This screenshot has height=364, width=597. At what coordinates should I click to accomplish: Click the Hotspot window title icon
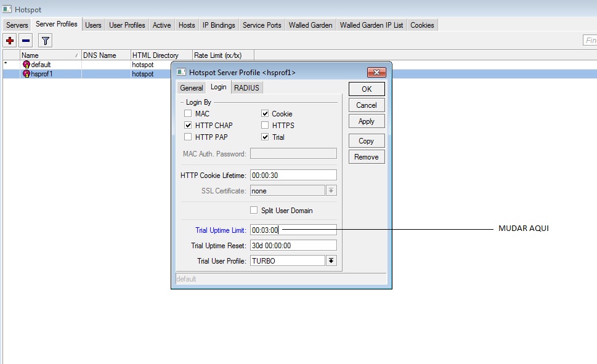click(7, 9)
